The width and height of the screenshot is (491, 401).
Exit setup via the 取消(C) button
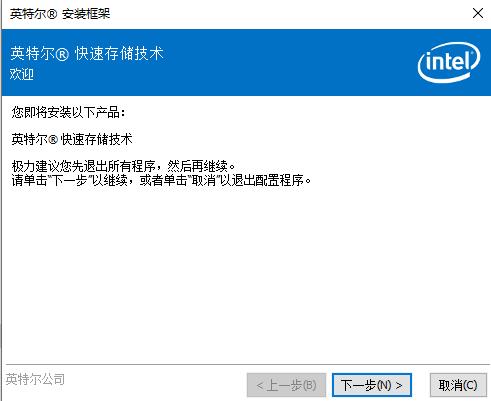pyautogui.click(x=458, y=385)
